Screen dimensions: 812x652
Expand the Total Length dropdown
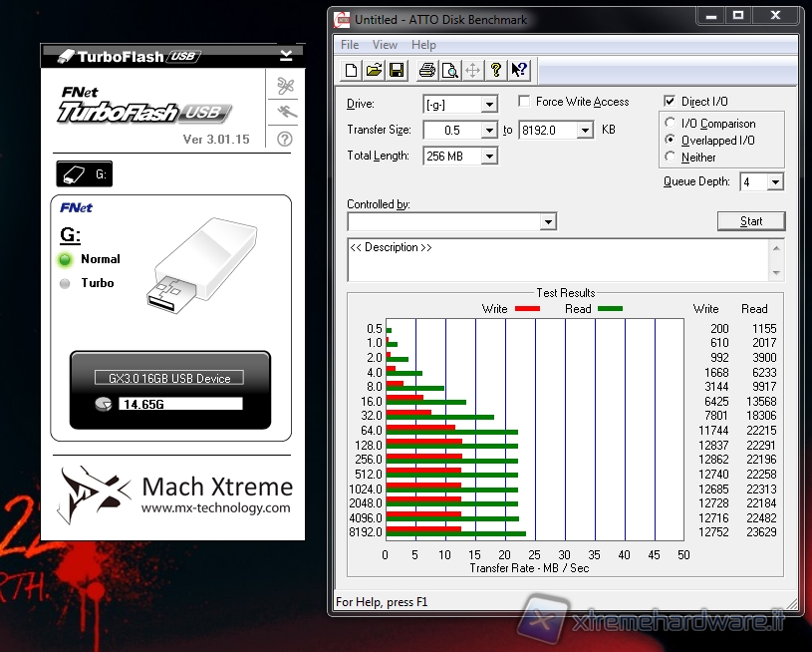(x=488, y=157)
